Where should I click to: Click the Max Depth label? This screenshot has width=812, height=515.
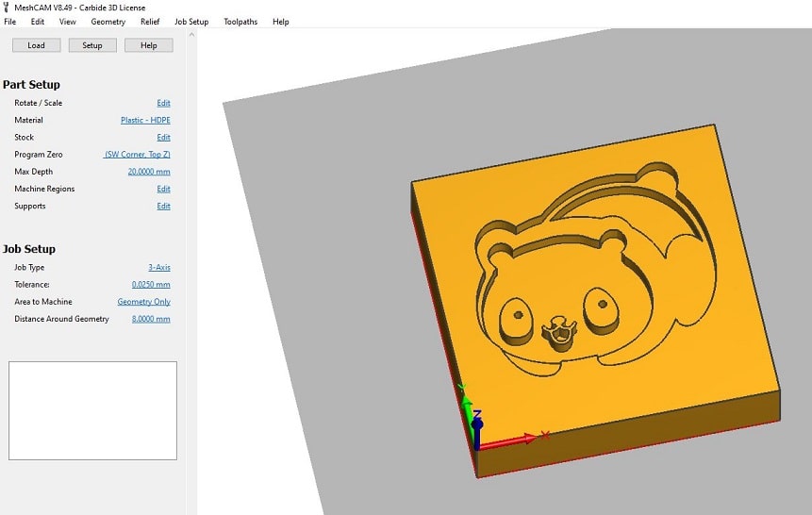click(x=34, y=172)
